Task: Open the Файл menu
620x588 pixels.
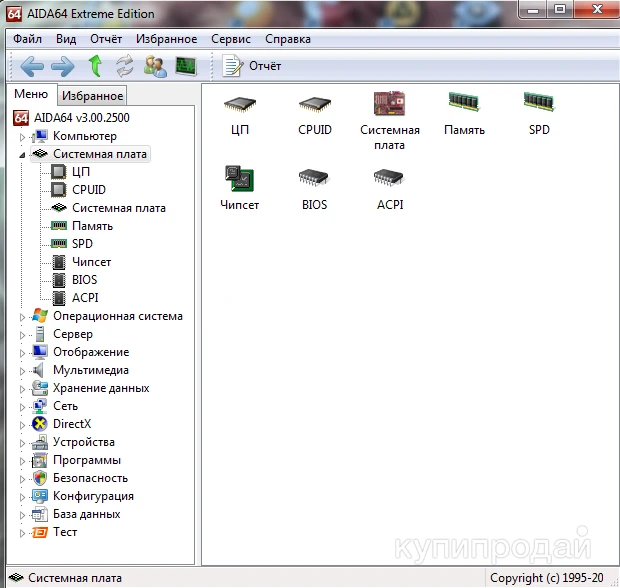Action: (28, 39)
